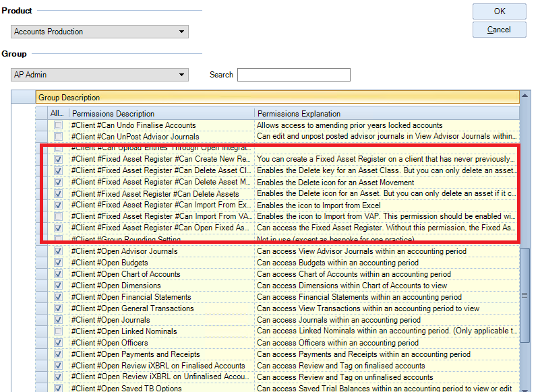Tick the Can UnPost Advisor Journals checkbox
The image size is (540, 392).
[59, 137]
